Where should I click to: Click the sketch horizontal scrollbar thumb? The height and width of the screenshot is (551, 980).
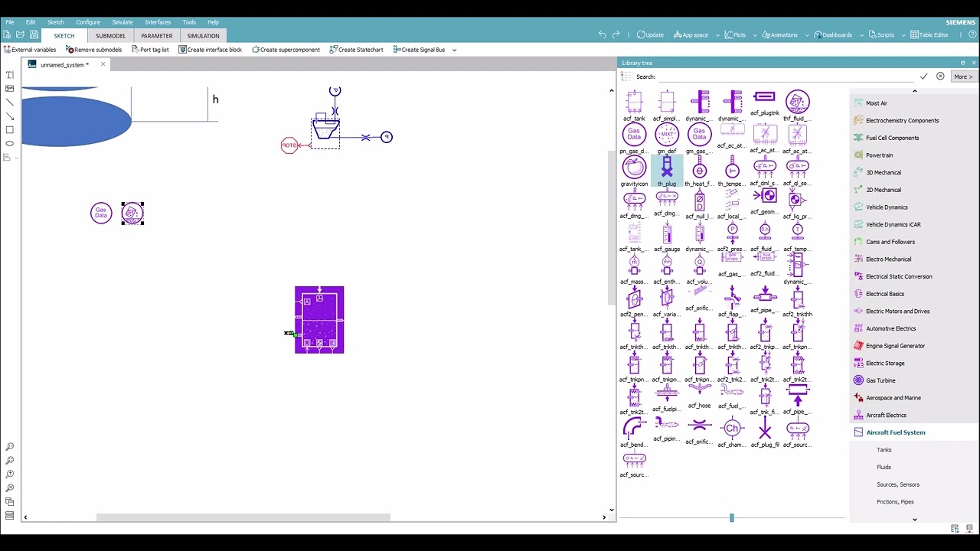(243, 517)
